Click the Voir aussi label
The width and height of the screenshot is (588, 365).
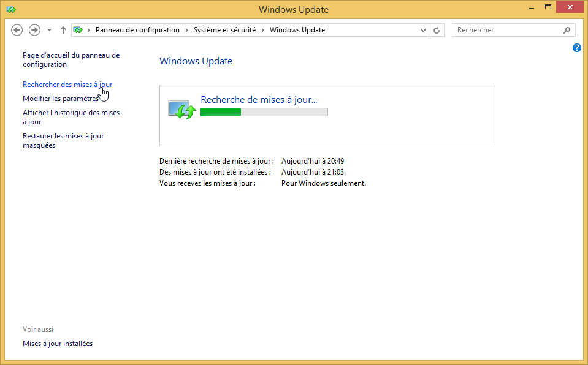(x=38, y=329)
